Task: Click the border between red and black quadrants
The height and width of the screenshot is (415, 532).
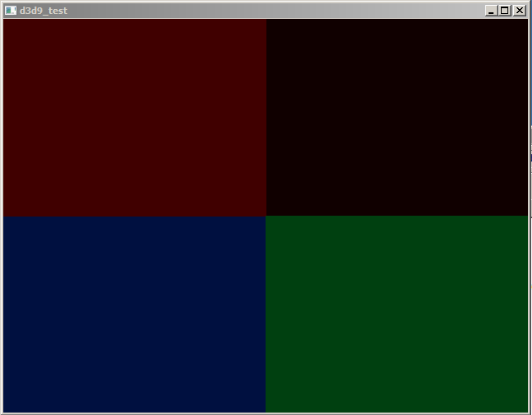Action: 266,117
